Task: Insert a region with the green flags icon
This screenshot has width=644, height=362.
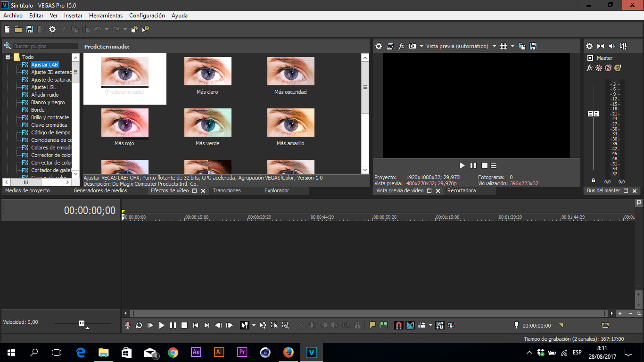Action: point(384,325)
